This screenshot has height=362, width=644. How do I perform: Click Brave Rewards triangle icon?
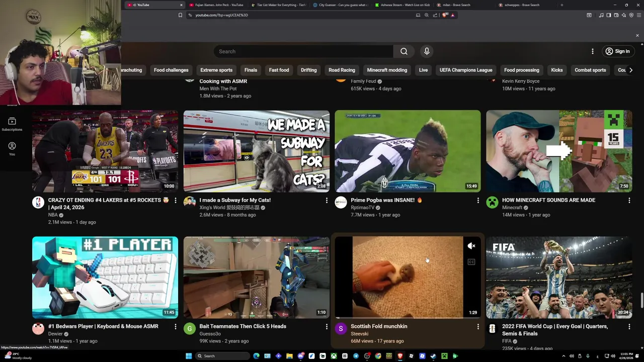pyautogui.click(x=453, y=15)
